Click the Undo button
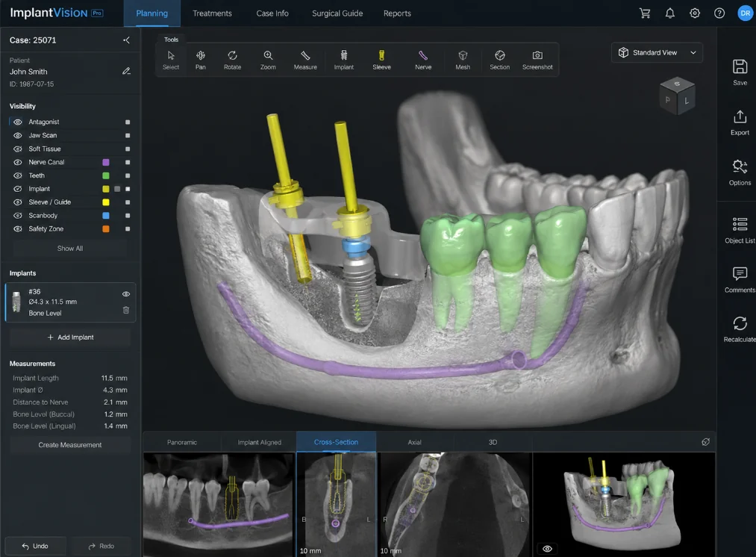The width and height of the screenshot is (756, 557). tap(35, 546)
